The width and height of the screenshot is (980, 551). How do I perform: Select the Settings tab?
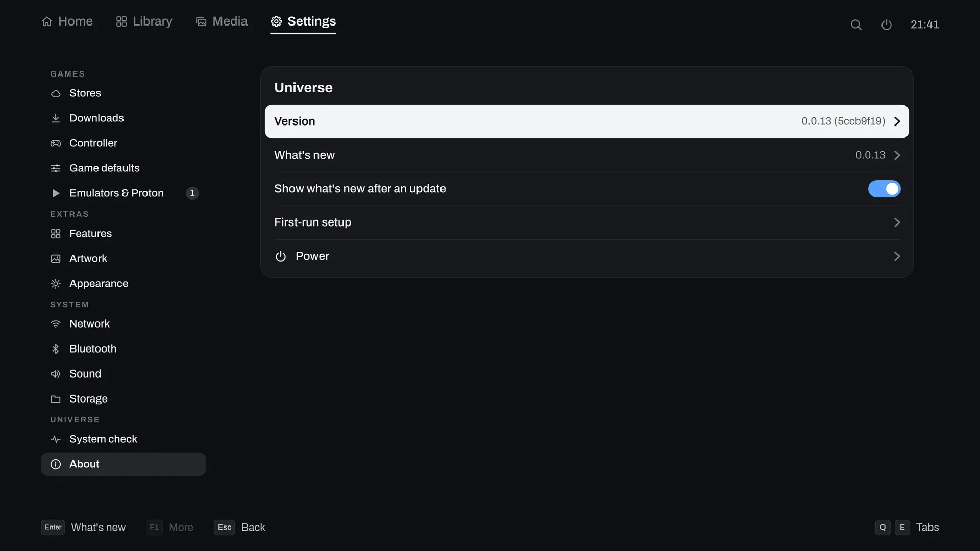(303, 21)
